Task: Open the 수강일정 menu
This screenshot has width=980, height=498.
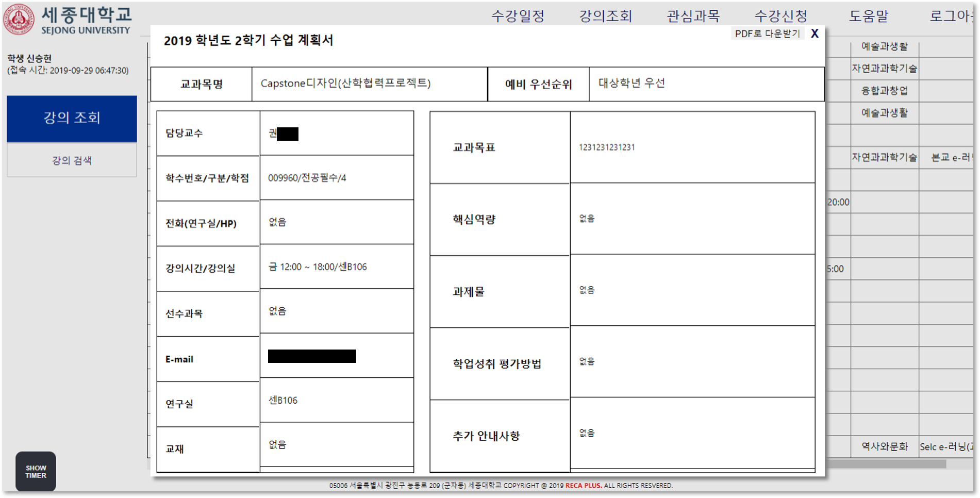Action: (x=518, y=16)
